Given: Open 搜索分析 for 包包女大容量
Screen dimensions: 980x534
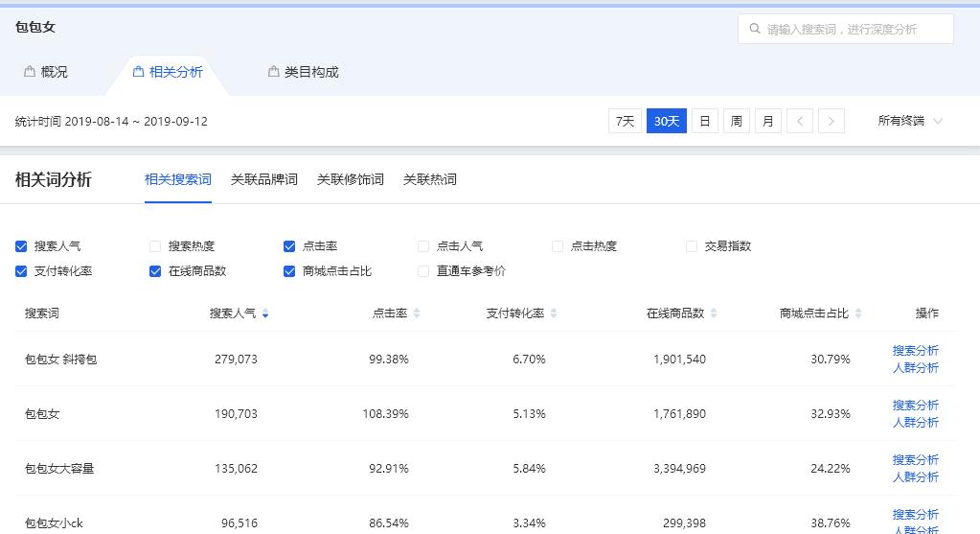Looking at the screenshot, I should (916, 459).
